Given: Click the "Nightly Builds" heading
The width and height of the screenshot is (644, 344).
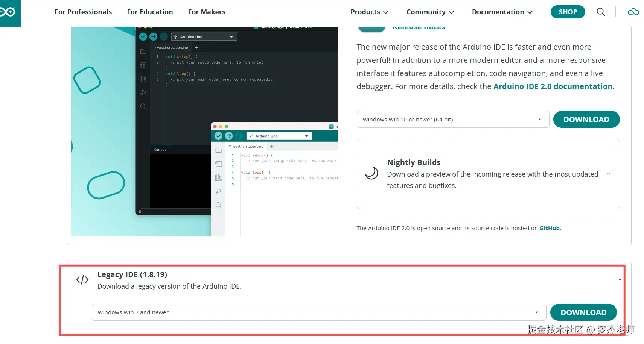Looking at the screenshot, I should (x=414, y=162).
